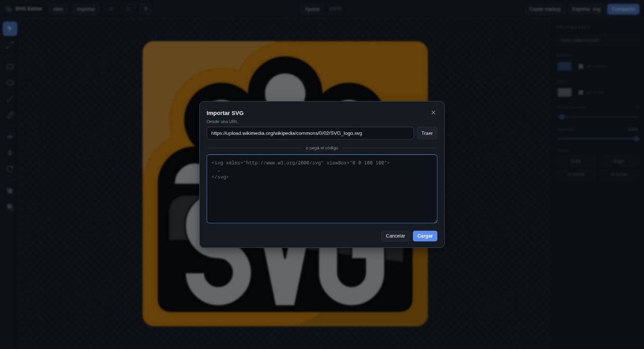Viewport: 644px width, 349px height.
Task: Select the rectangle shape tool
Action: [10, 66]
